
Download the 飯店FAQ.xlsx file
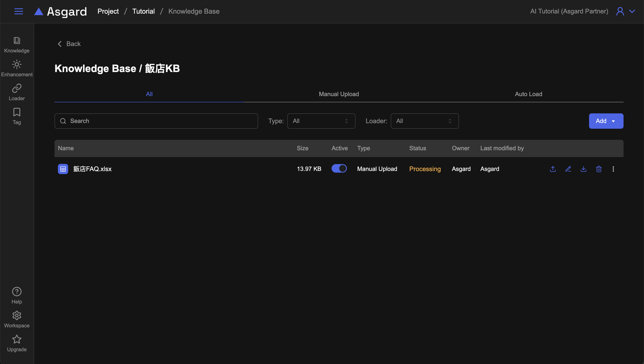pos(583,169)
